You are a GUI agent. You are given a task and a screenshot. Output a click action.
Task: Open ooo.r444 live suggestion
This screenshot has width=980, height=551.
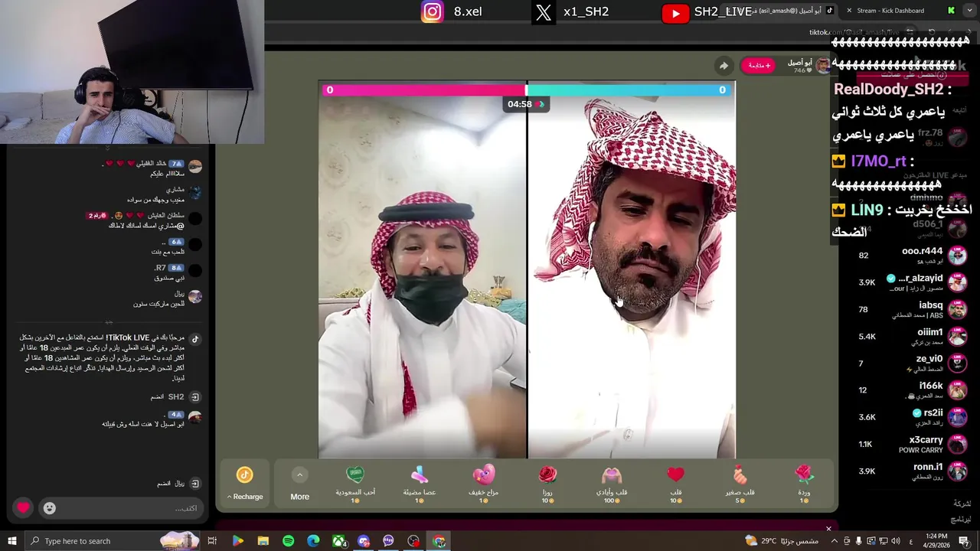[x=911, y=256]
